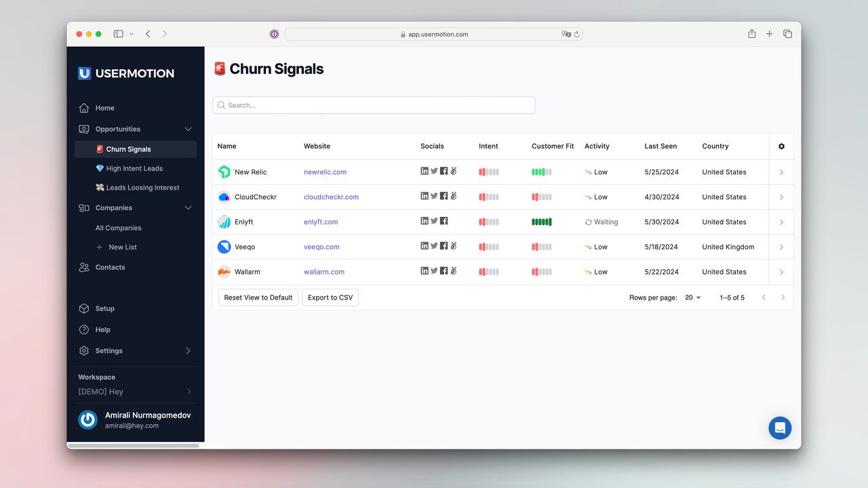Open Safari sidebar toggle icon
868x488 pixels.
click(118, 34)
